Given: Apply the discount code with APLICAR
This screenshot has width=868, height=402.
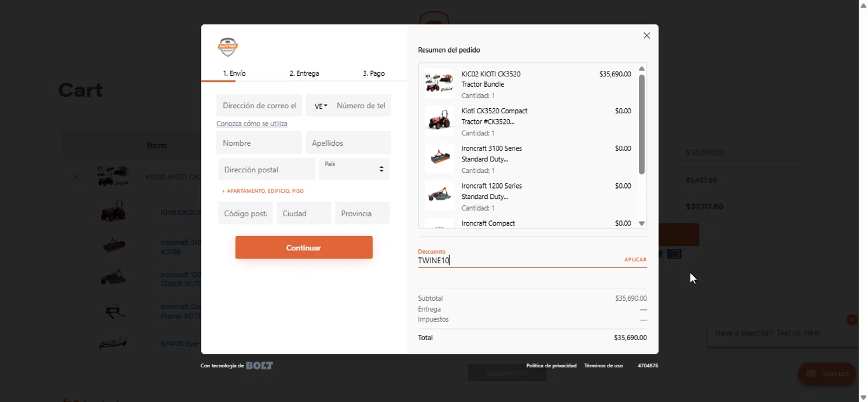Looking at the screenshot, I should (x=635, y=260).
